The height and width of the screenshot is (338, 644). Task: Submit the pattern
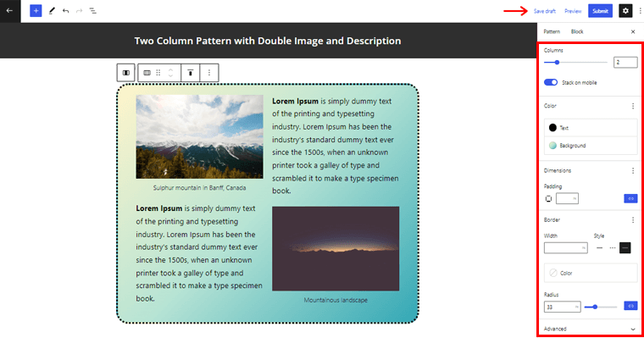[600, 11]
